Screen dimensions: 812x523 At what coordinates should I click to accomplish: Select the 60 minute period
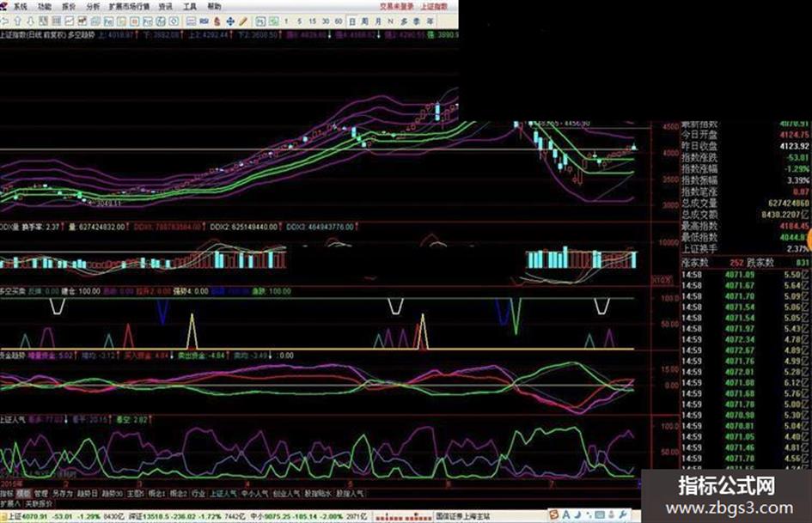(339, 21)
